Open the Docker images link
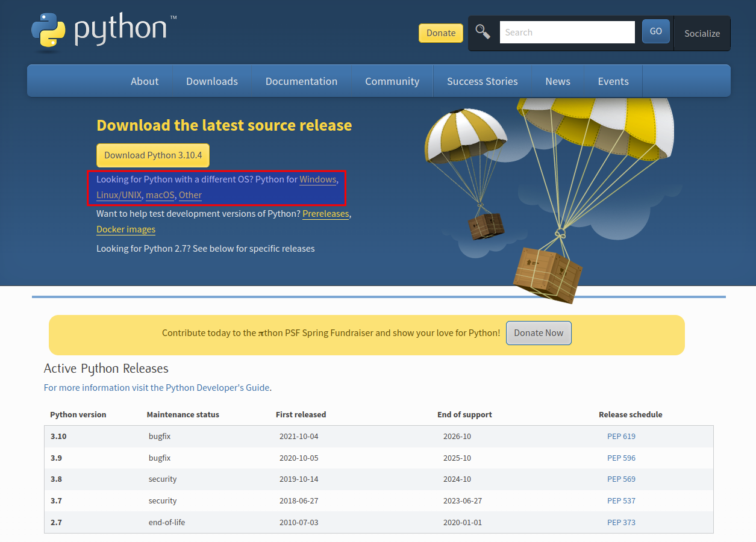This screenshot has height=542, width=756. (x=126, y=229)
